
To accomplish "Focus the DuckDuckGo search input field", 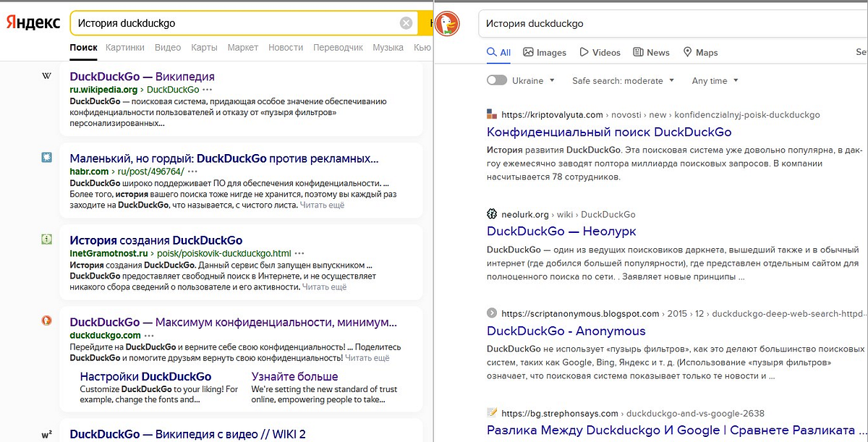I will [x=673, y=24].
